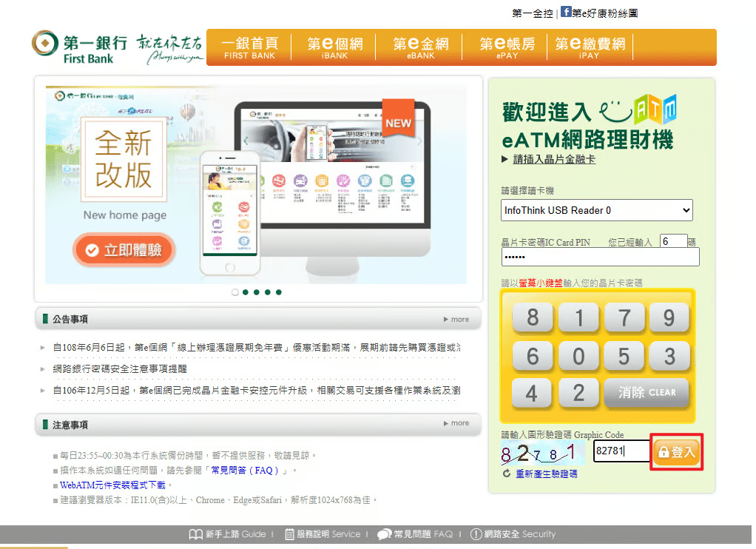
Task: Select the third carousel dot
Action: pos(257,292)
